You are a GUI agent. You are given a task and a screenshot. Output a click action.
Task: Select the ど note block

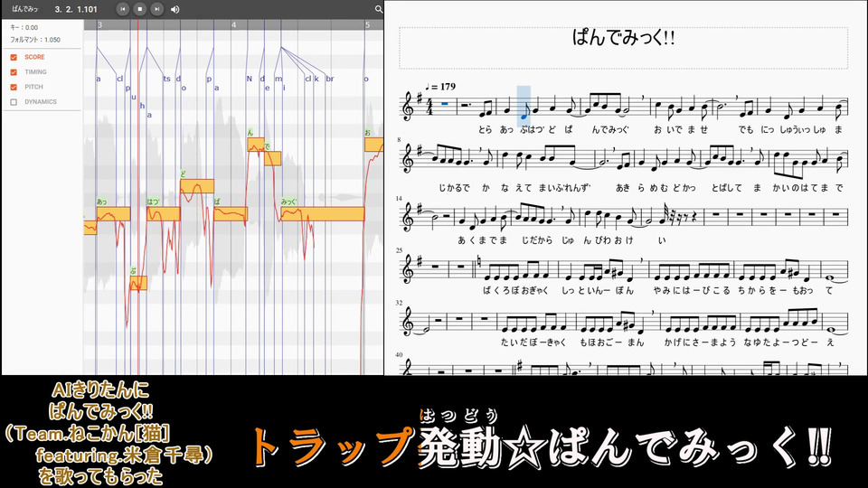click(197, 186)
